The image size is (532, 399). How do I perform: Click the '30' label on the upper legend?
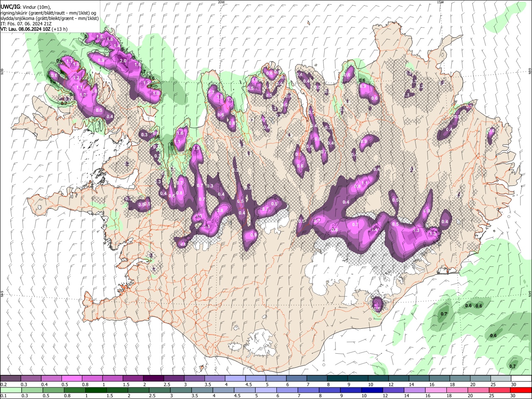pos(513,384)
